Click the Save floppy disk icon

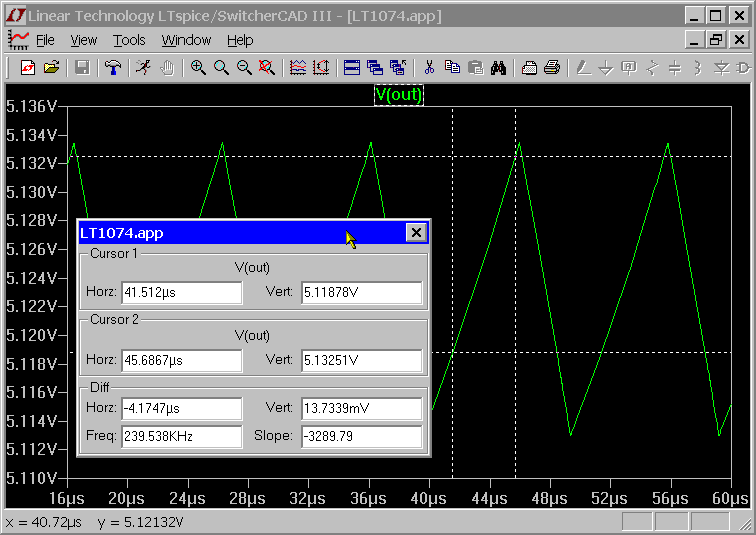click(82, 67)
